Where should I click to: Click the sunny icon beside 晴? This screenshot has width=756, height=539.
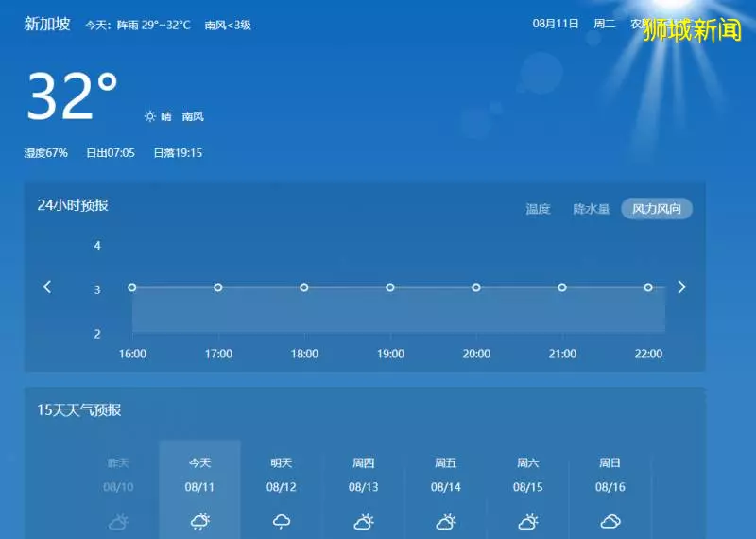pyautogui.click(x=150, y=116)
